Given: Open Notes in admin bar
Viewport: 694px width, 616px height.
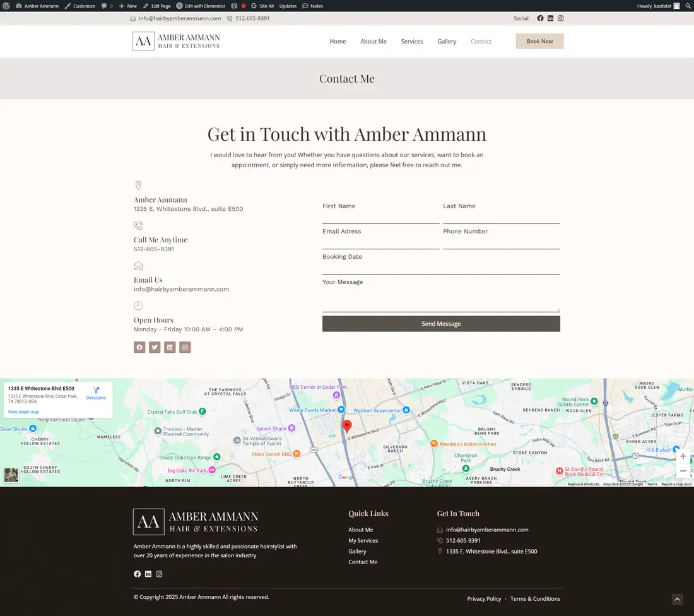Looking at the screenshot, I should pos(312,6).
